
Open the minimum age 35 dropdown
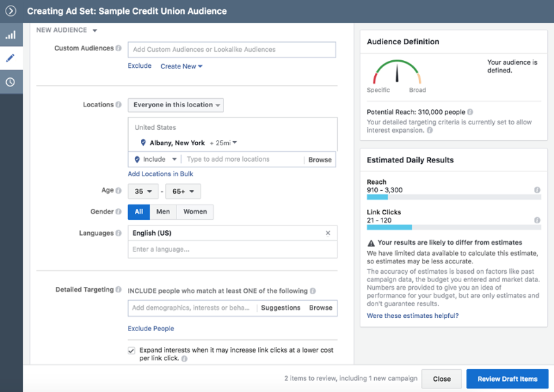click(x=143, y=192)
